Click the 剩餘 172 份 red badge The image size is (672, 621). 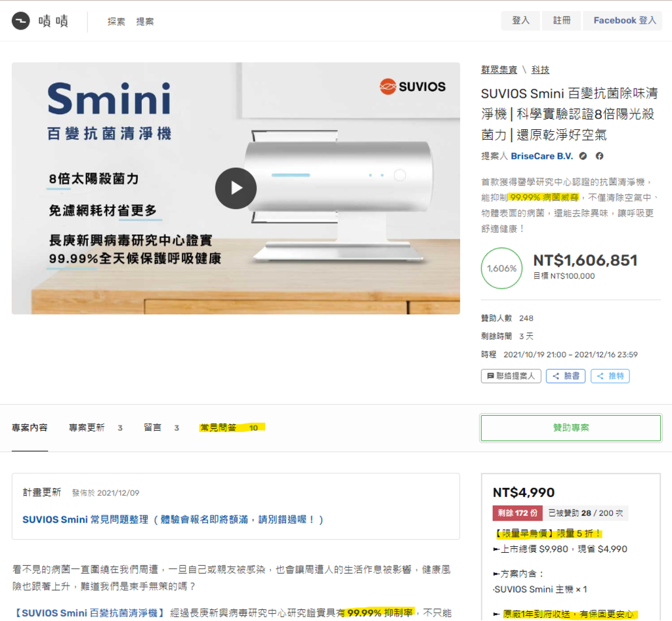point(518,513)
